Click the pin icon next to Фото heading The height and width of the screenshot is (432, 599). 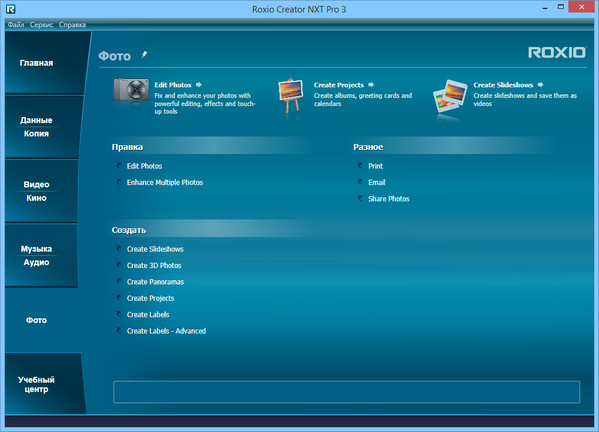(x=144, y=55)
